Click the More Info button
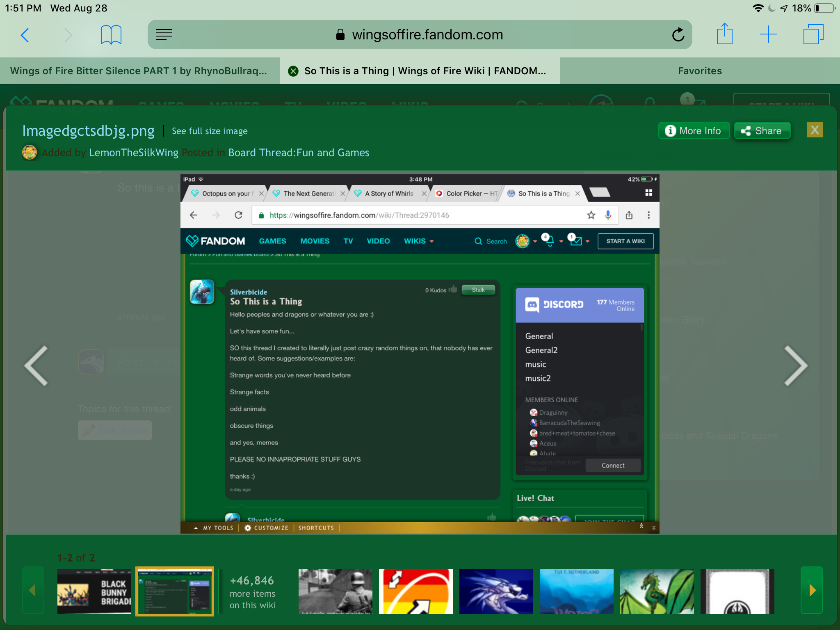 (x=694, y=131)
